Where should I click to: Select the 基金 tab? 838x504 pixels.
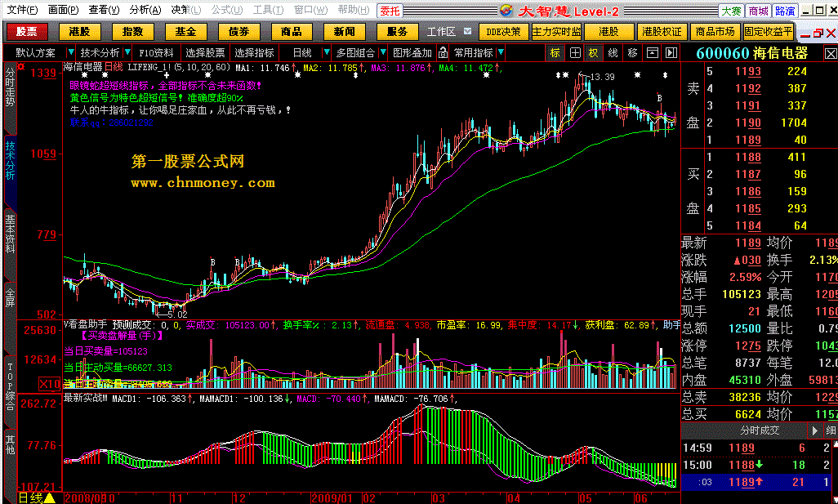point(185,32)
